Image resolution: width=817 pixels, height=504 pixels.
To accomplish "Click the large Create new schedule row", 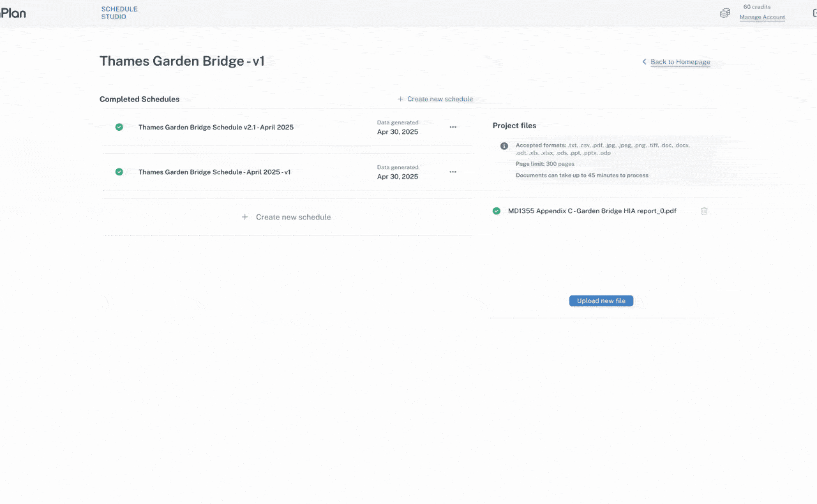I will (x=288, y=217).
